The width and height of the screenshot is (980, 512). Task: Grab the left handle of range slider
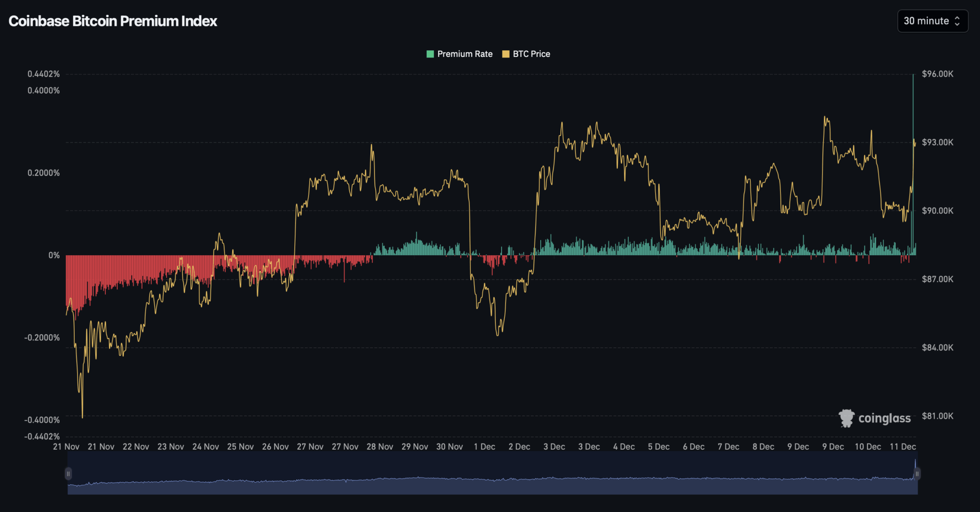click(x=68, y=474)
